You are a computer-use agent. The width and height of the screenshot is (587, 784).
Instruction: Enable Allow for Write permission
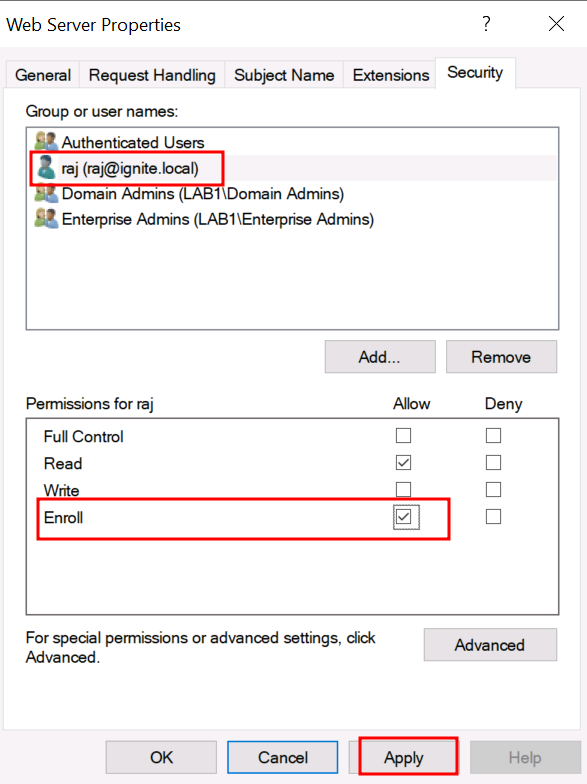tap(404, 489)
